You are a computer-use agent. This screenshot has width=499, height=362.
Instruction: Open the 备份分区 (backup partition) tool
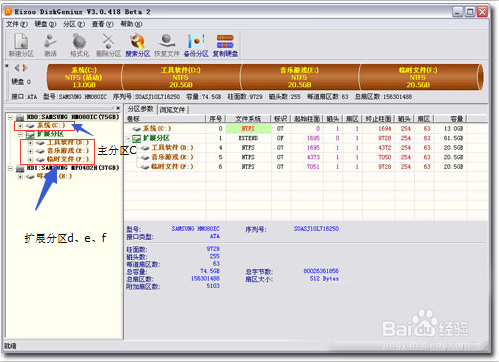tap(196, 45)
